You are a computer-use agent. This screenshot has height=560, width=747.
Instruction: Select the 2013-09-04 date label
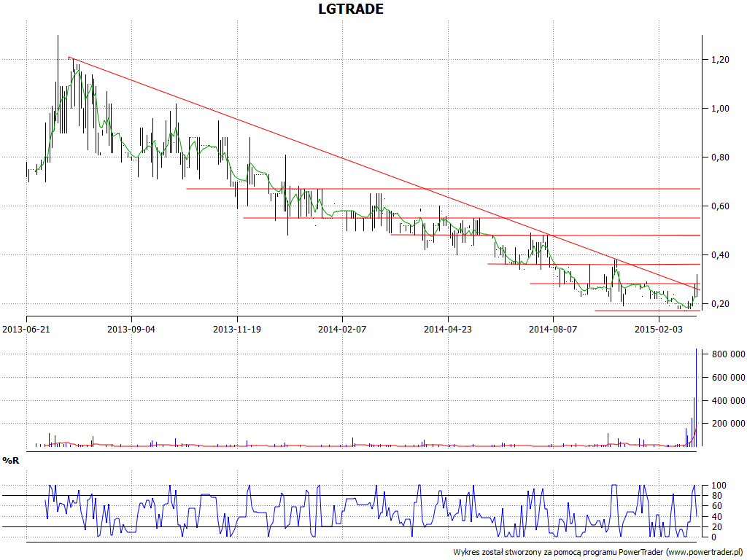tap(131, 329)
